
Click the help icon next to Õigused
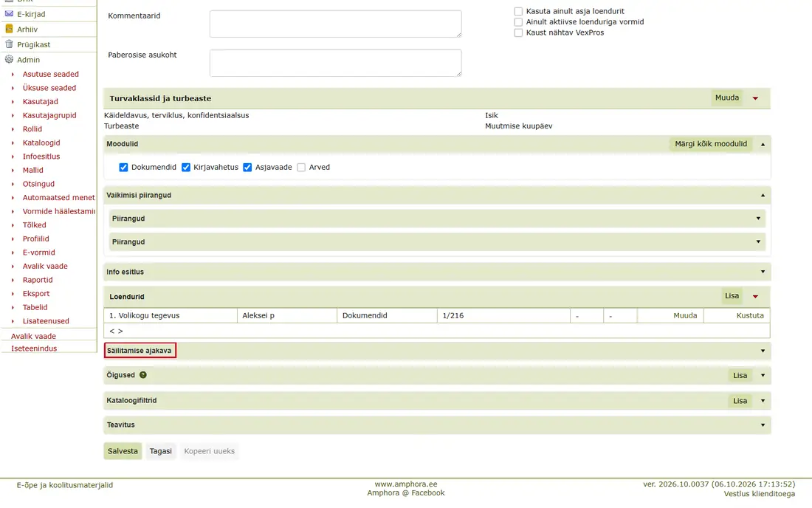[143, 375]
